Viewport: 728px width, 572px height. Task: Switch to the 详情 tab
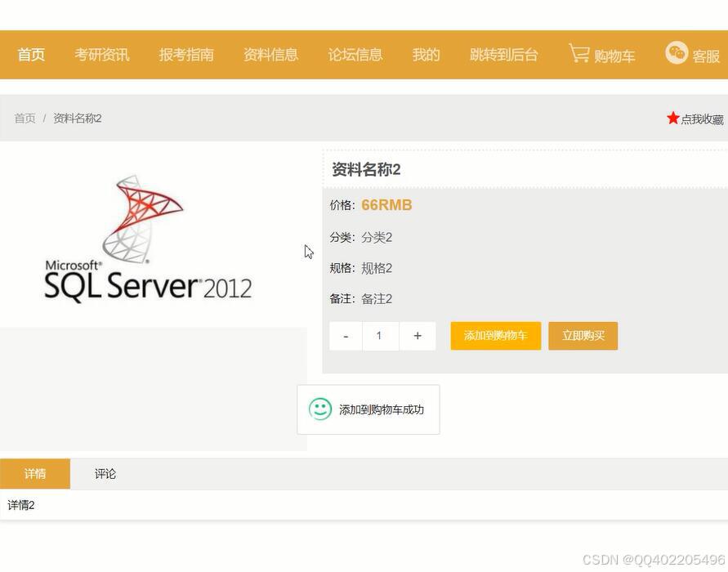tap(35, 474)
